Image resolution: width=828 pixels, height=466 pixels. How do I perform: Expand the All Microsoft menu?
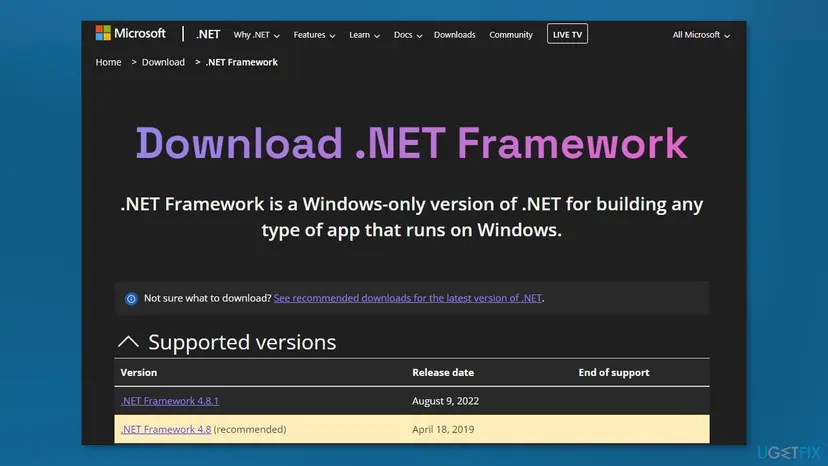[x=701, y=35]
